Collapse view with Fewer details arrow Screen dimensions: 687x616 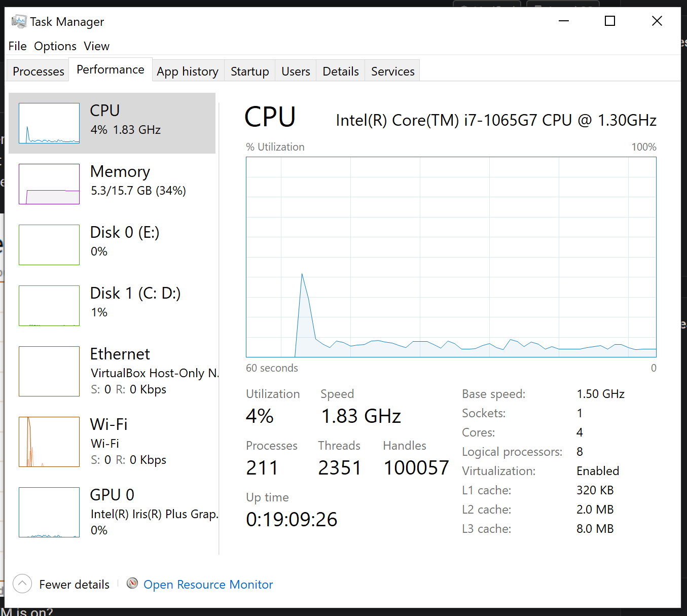point(22,584)
